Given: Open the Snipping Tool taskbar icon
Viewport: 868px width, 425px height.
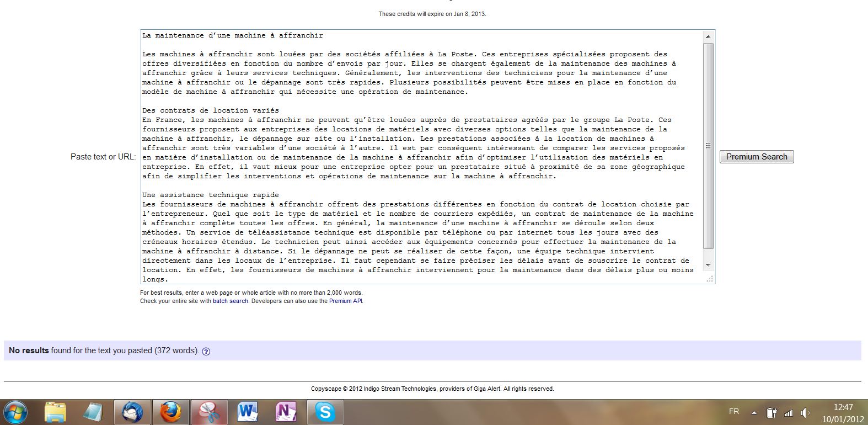Looking at the screenshot, I should pos(209,412).
